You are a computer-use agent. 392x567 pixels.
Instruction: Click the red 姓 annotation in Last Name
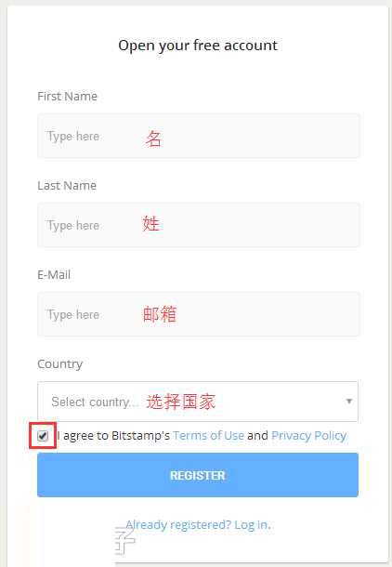[151, 223]
